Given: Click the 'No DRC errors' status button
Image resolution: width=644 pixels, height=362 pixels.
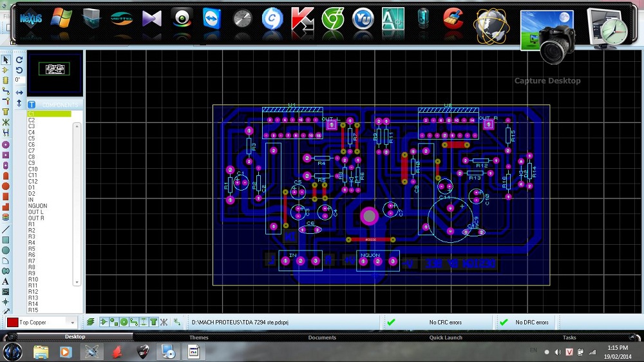Looking at the screenshot, I should coord(532,322).
